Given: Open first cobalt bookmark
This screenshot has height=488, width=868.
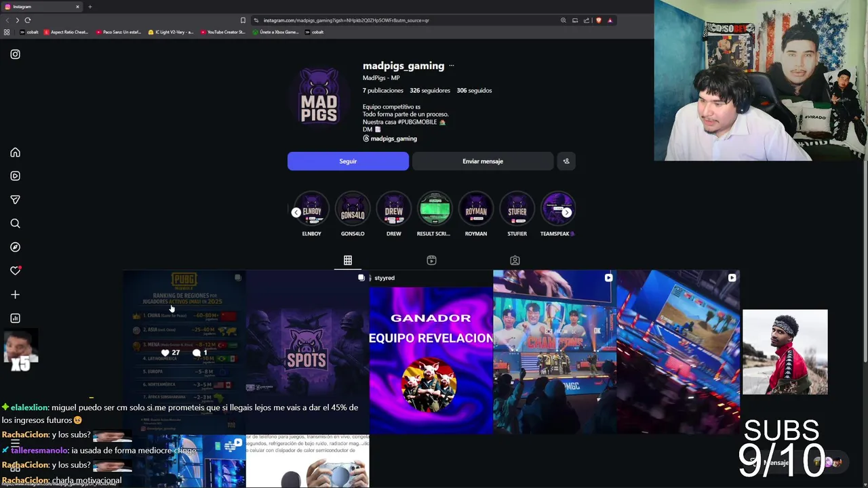Looking at the screenshot, I should 29,32.
